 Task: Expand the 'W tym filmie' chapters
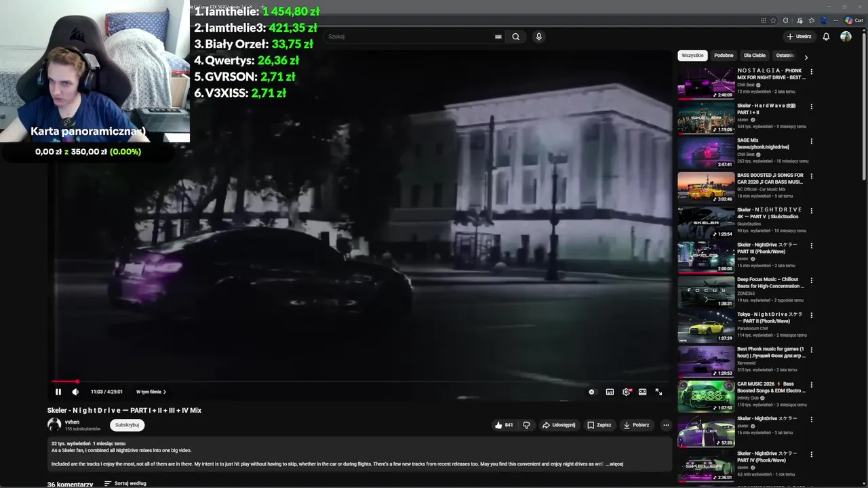click(x=151, y=392)
